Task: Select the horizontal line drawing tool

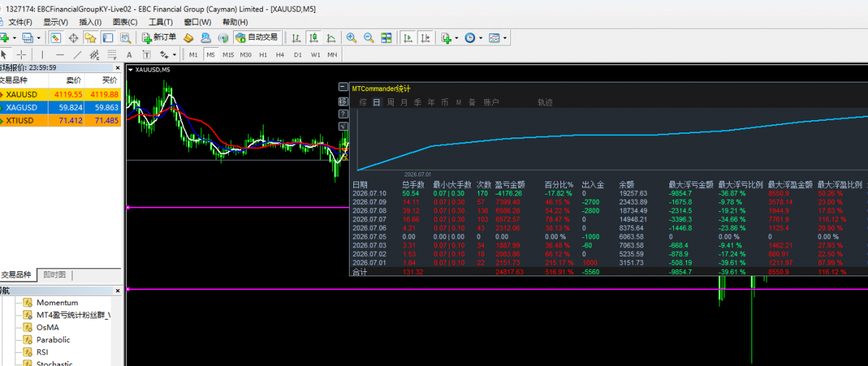Action: 60,54
